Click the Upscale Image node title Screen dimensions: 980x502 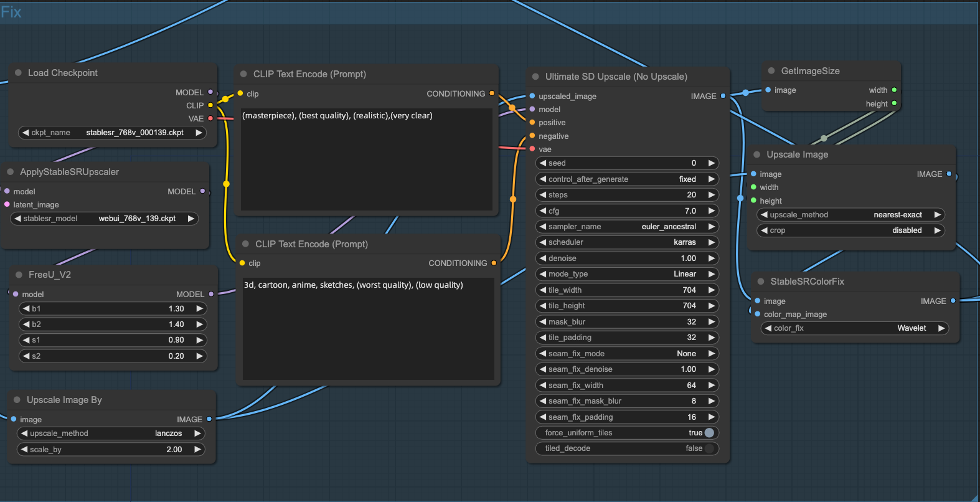pos(797,154)
